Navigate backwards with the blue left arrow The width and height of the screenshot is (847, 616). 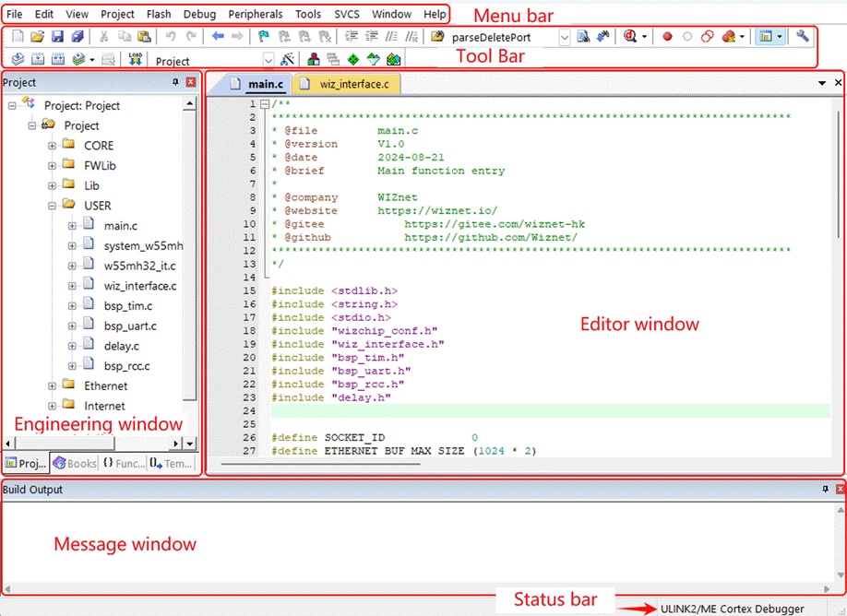point(218,36)
